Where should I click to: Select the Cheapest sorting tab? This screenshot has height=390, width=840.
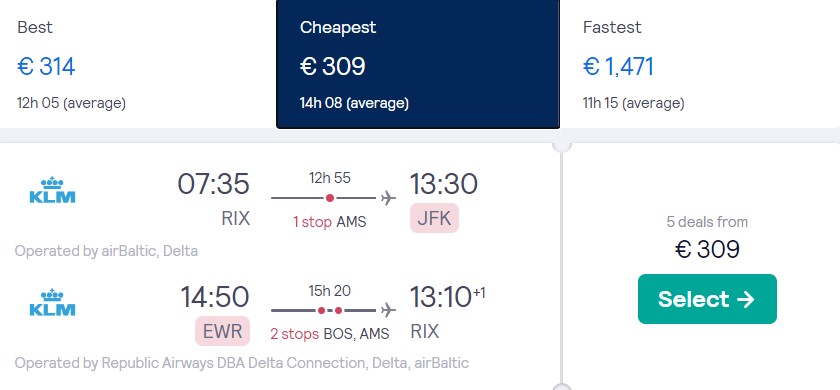[418, 64]
